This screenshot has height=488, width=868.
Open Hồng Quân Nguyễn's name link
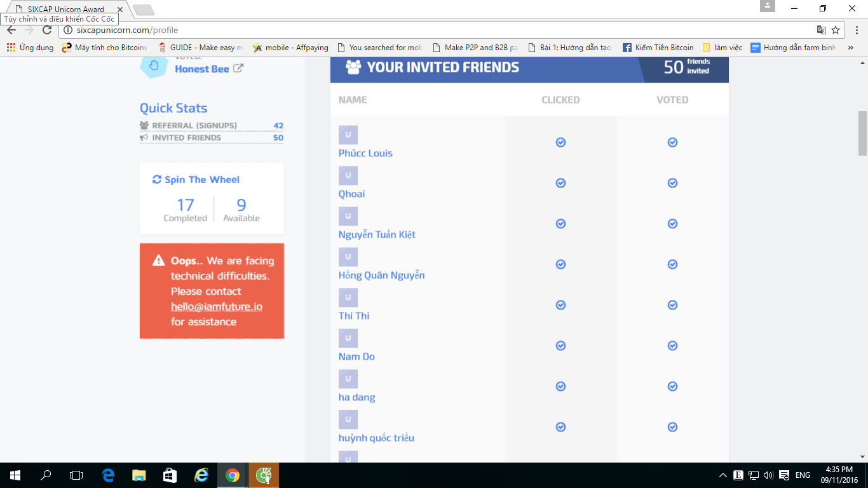[381, 275]
